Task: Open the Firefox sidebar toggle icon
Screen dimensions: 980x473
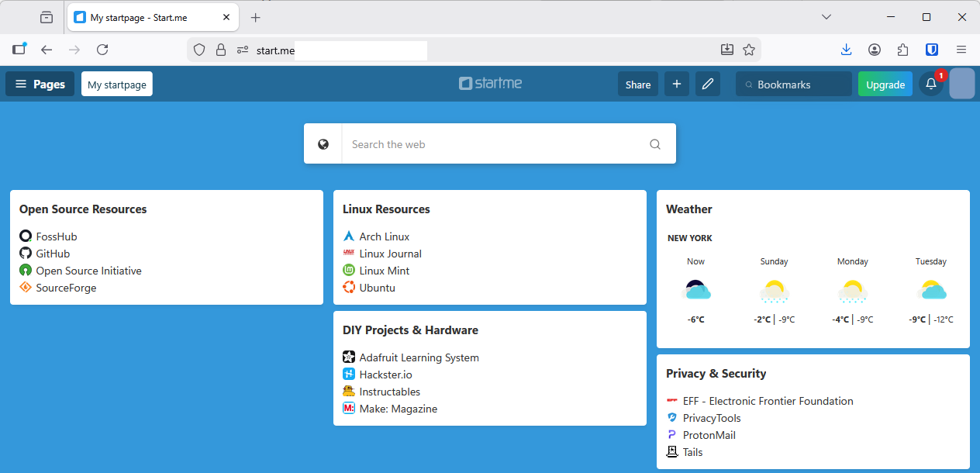Action: point(19,49)
